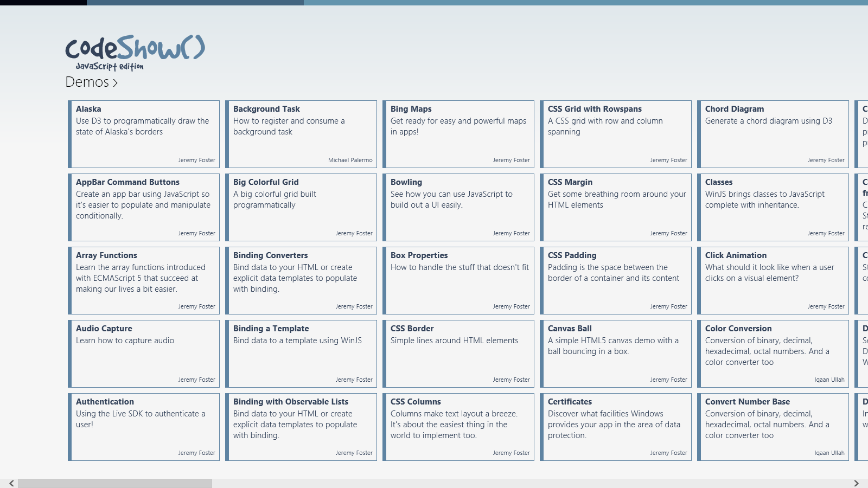Image resolution: width=868 pixels, height=488 pixels.
Task: Launch the Chord Diagram demo
Action: tap(773, 134)
